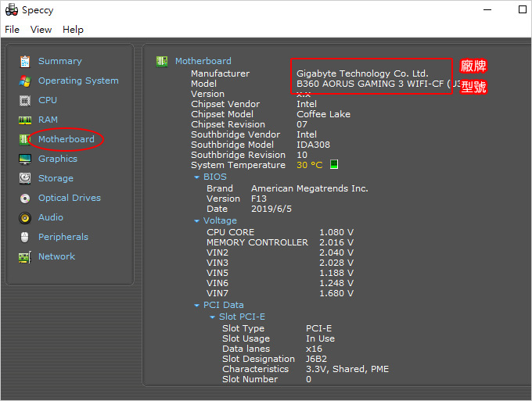
Task: Click the PCI Data heading text
Action: (x=223, y=305)
